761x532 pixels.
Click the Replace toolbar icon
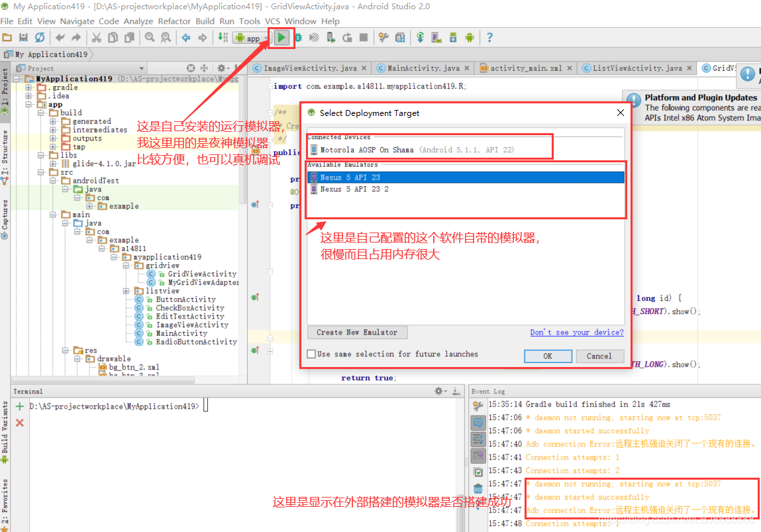pos(166,37)
